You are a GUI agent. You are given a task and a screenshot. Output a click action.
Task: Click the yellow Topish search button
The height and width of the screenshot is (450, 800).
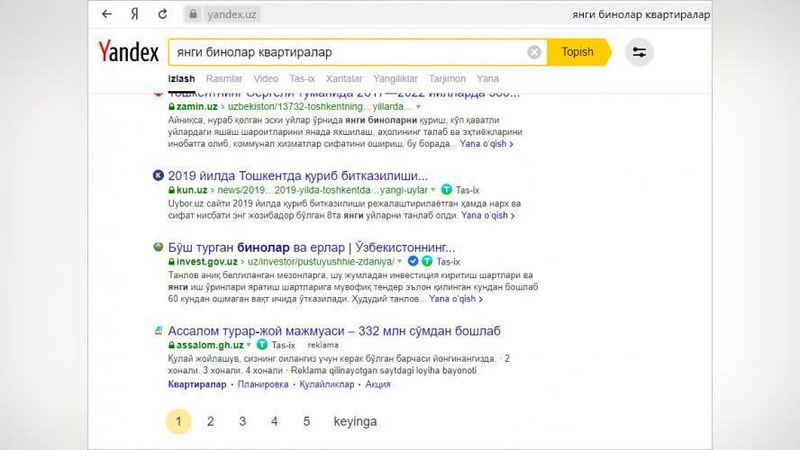tap(579, 52)
